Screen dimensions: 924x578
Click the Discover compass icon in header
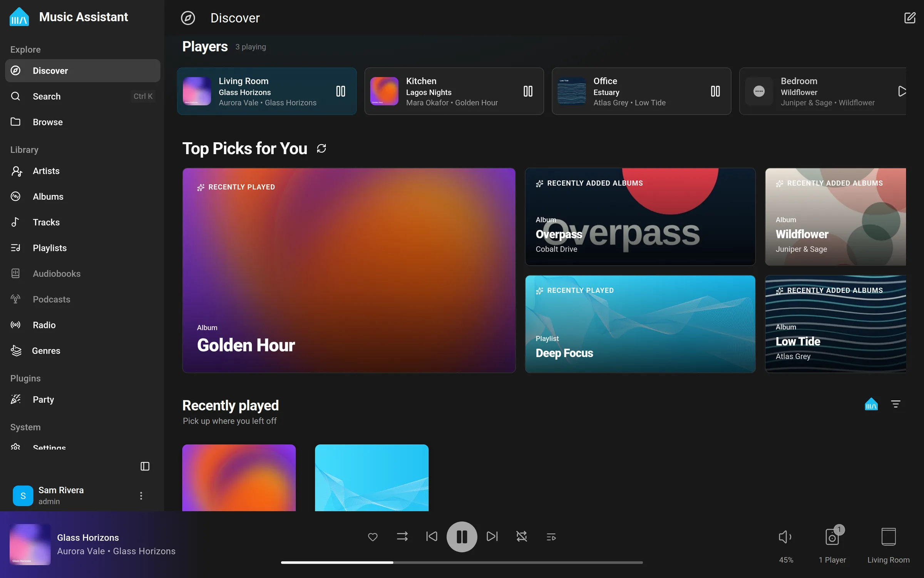point(188,18)
